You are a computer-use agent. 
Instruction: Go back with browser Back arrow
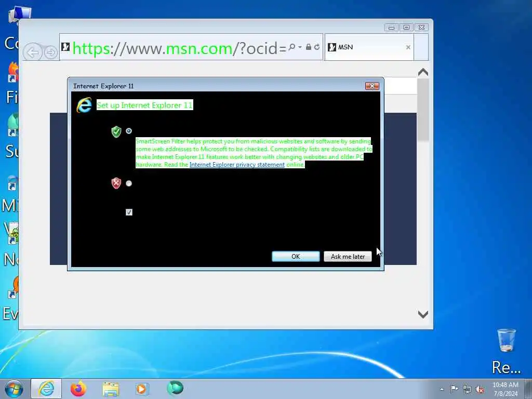coord(33,52)
